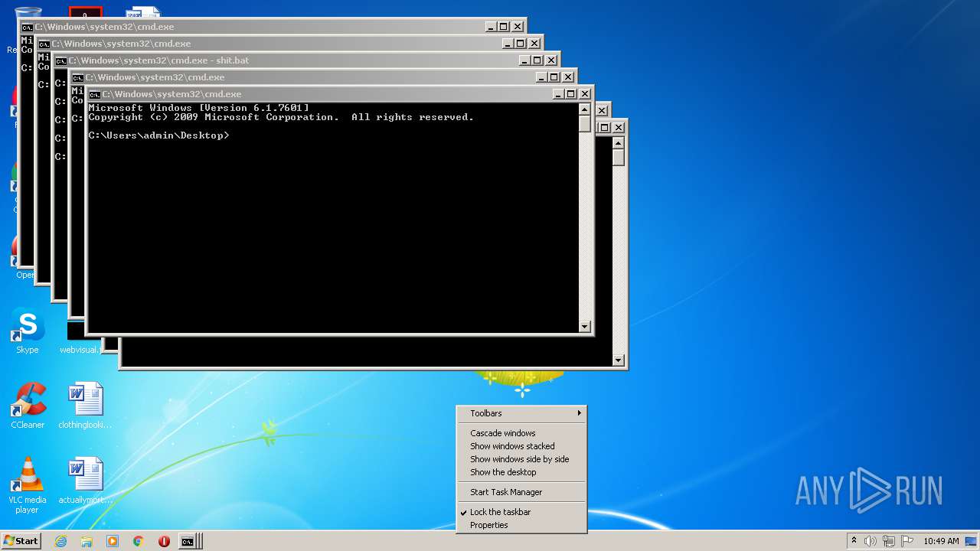Select Show windows side by side
This screenshot has width=980, height=551.
(521, 459)
